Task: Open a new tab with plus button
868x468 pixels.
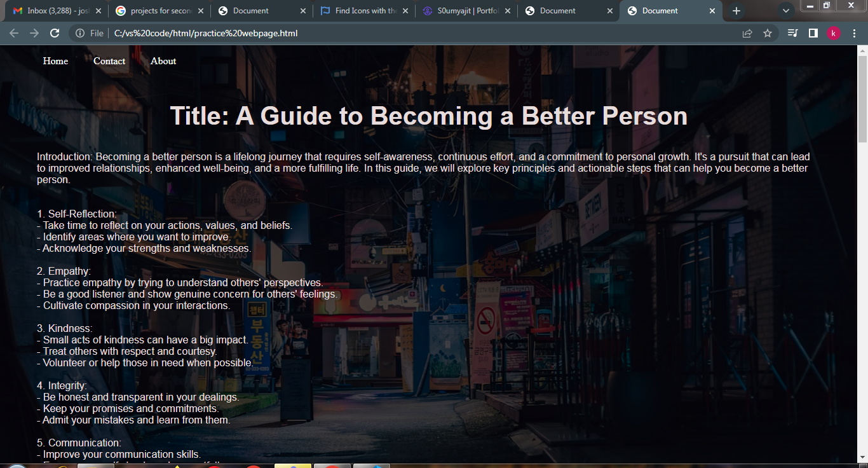Action: click(736, 11)
